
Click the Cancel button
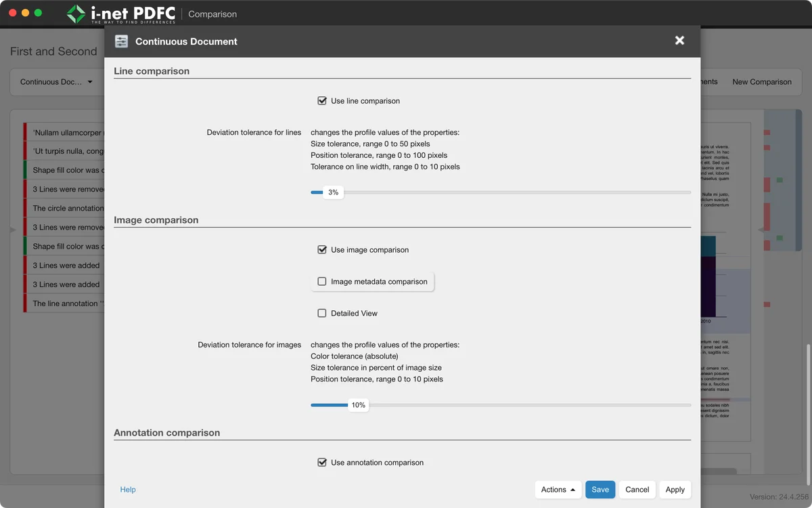click(637, 490)
